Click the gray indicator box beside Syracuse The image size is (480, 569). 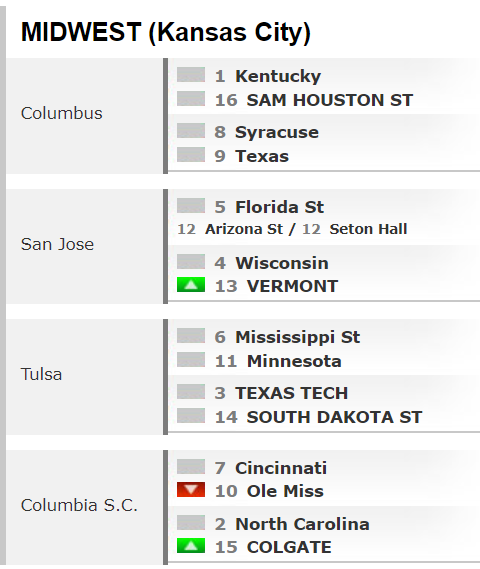191,131
